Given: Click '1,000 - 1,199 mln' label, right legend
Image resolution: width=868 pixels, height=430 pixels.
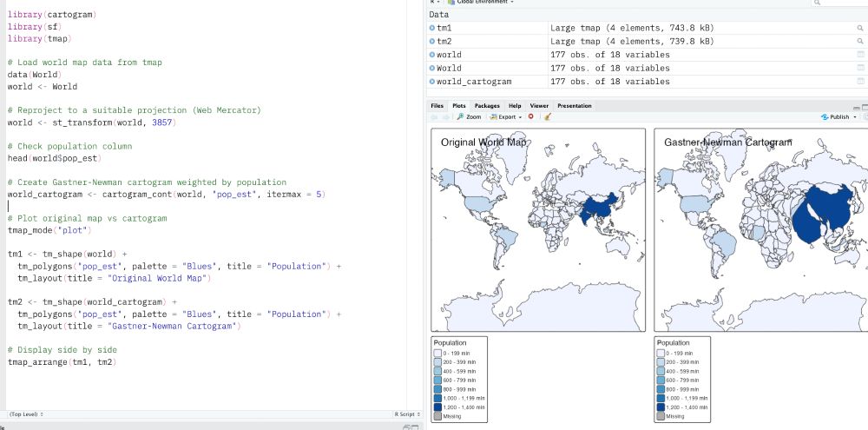Looking at the screenshot, I should [687, 398].
